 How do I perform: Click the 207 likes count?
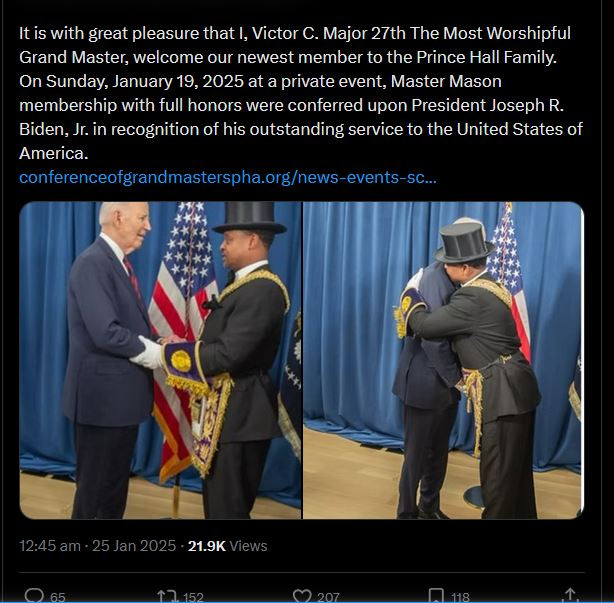[328, 597]
